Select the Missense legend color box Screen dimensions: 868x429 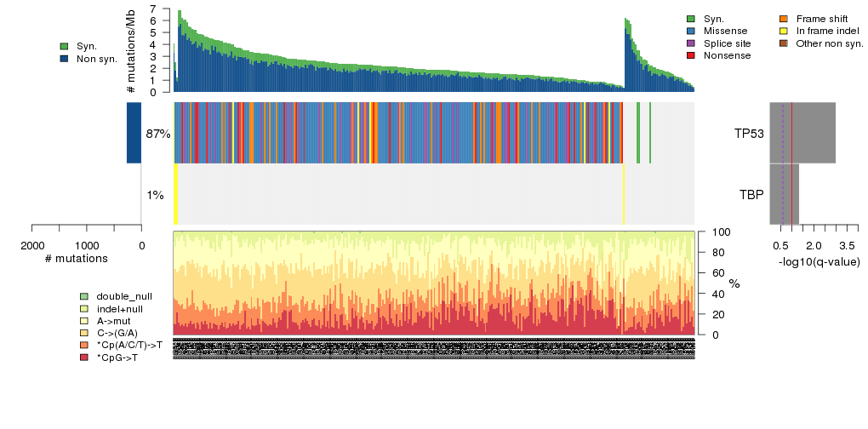(691, 31)
